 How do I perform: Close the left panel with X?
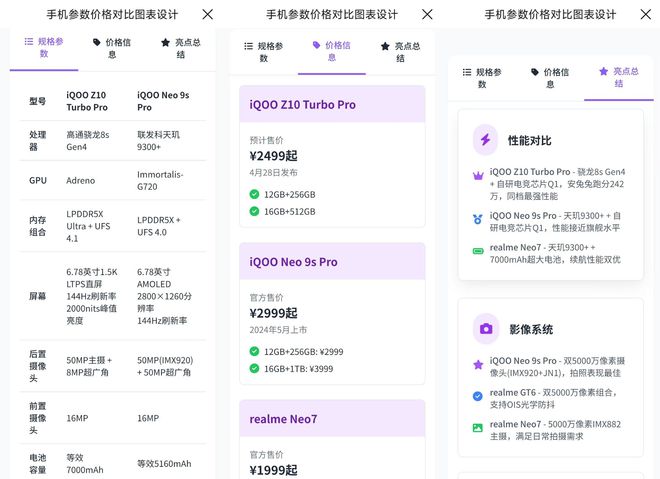(x=208, y=15)
